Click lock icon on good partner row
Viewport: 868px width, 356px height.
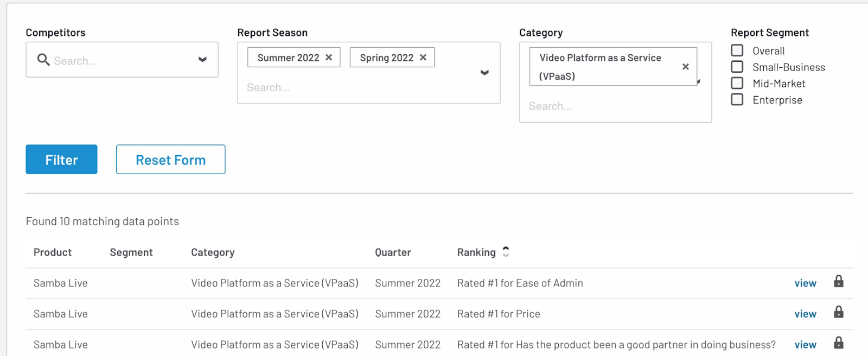839,343
